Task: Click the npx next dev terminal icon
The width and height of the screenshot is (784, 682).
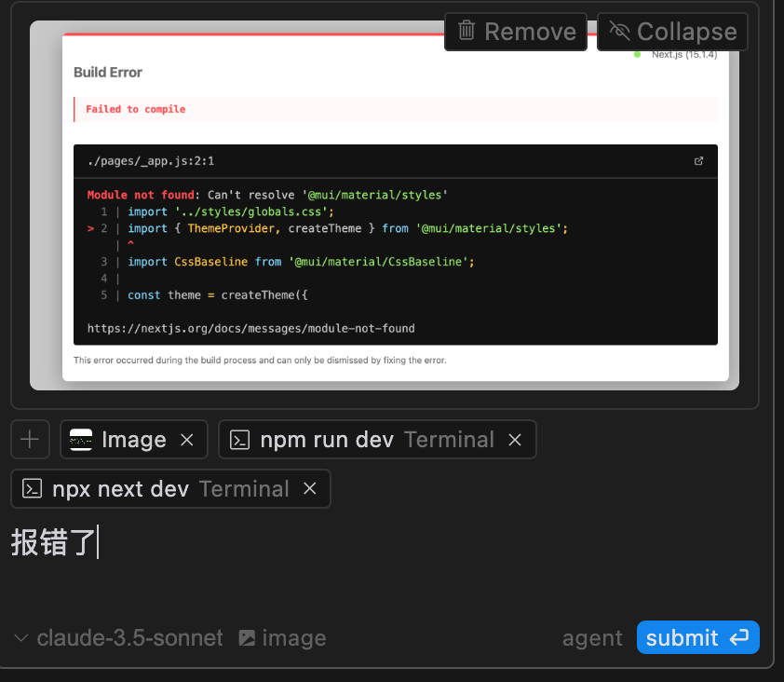Action: pyautogui.click(x=32, y=489)
